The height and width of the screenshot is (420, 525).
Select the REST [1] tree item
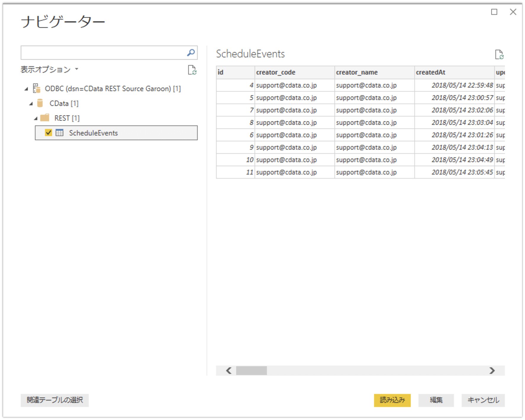coord(67,118)
